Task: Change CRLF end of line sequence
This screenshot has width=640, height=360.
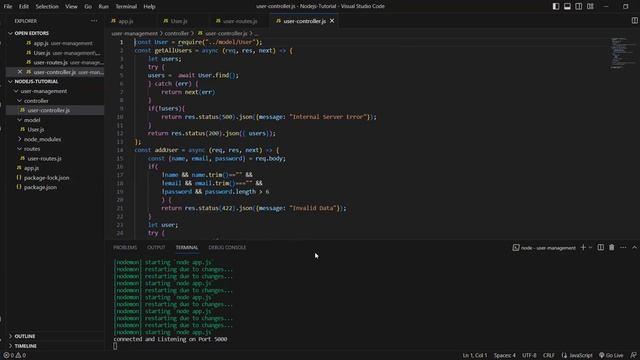Action: 549,356
